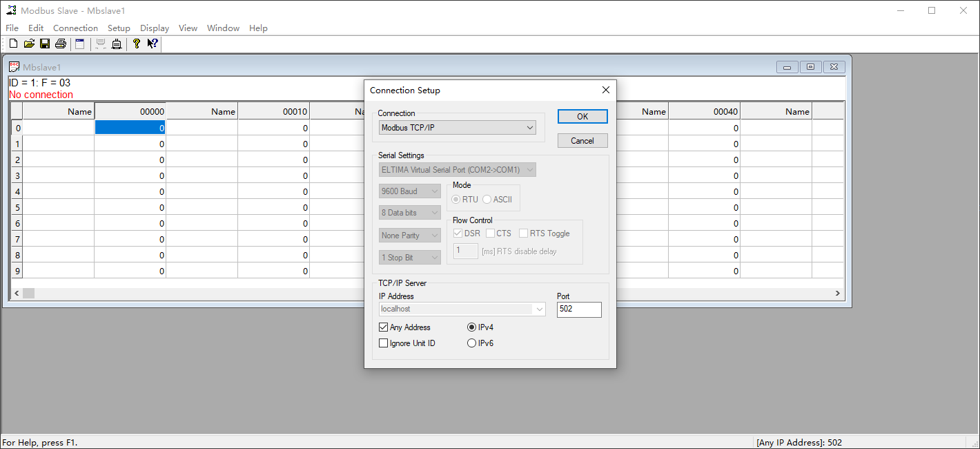Activate the context help arrow icon
Image resolution: width=980 pixels, height=449 pixels.
[153, 44]
